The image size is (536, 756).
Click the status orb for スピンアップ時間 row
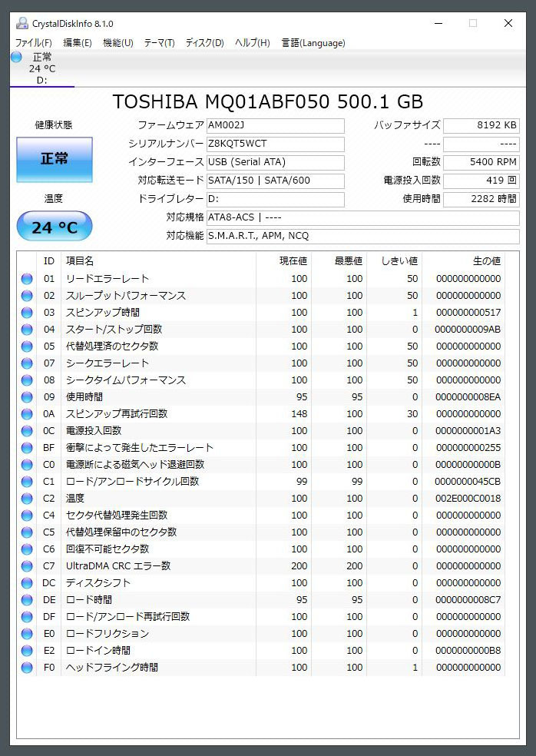pyautogui.click(x=27, y=313)
